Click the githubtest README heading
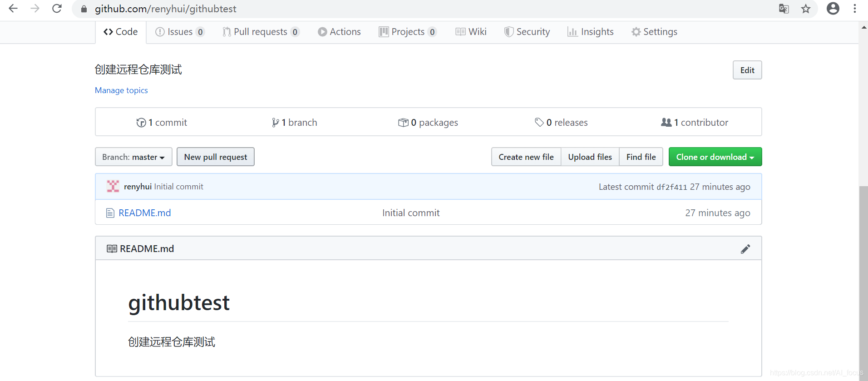 click(x=179, y=302)
